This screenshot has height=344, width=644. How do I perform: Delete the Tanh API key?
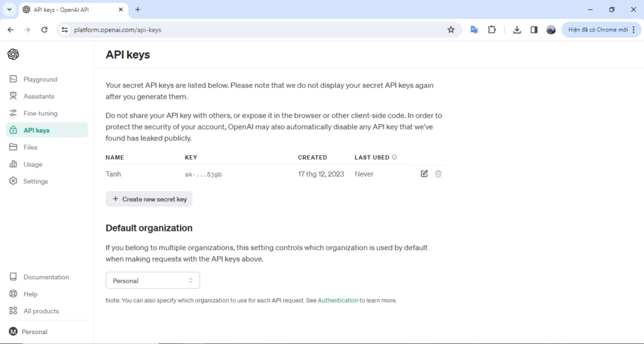(438, 174)
